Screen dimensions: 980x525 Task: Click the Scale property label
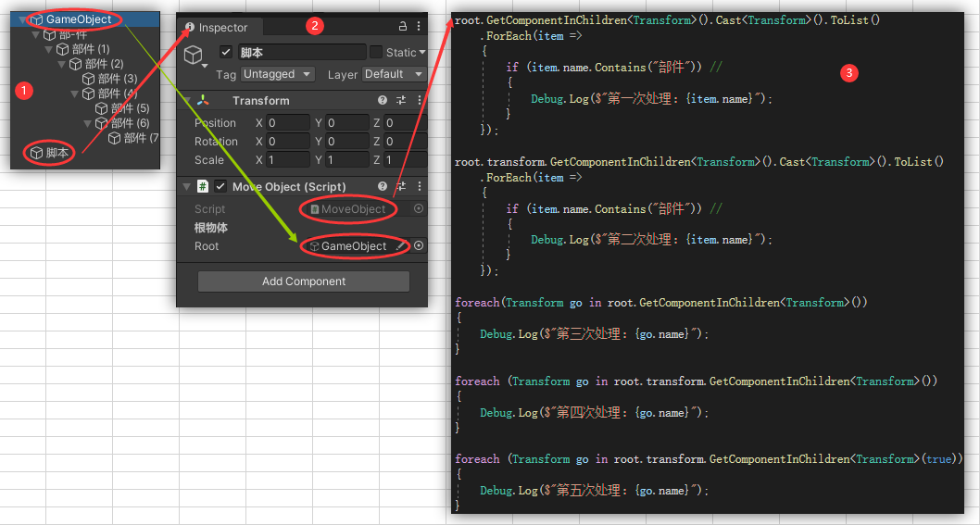click(x=208, y=160)
